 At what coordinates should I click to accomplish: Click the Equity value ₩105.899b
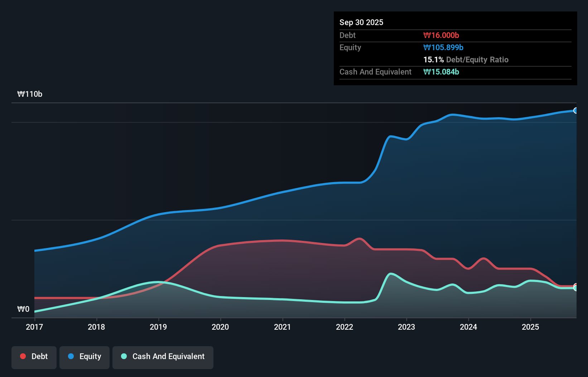coord(443,47)
